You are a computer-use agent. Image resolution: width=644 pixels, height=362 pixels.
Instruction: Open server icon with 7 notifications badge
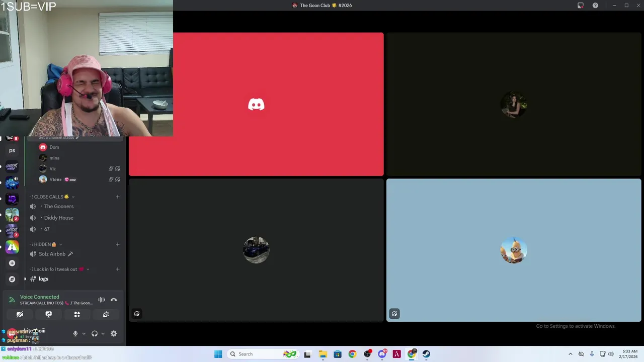click(12, 231)
